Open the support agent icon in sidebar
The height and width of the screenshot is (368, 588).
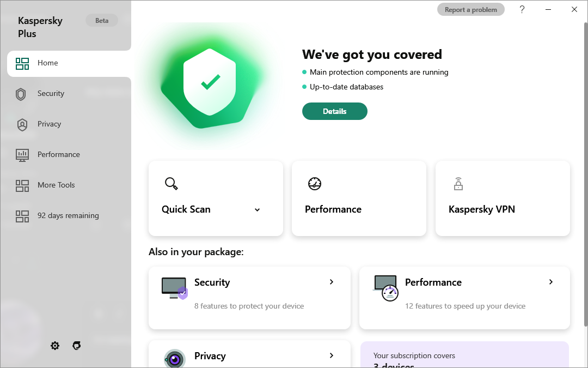[77, 346]
